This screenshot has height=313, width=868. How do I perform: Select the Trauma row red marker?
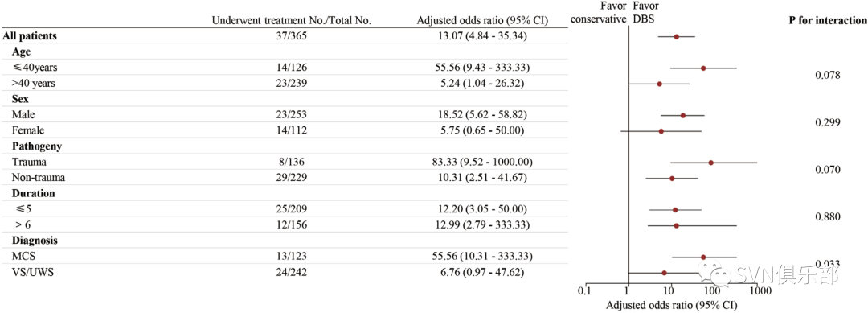tap(710, 163)
